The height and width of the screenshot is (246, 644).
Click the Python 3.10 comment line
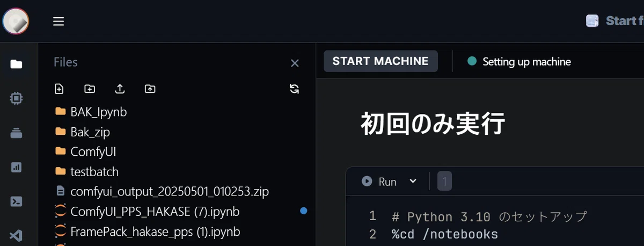click(x=489, y=217)
